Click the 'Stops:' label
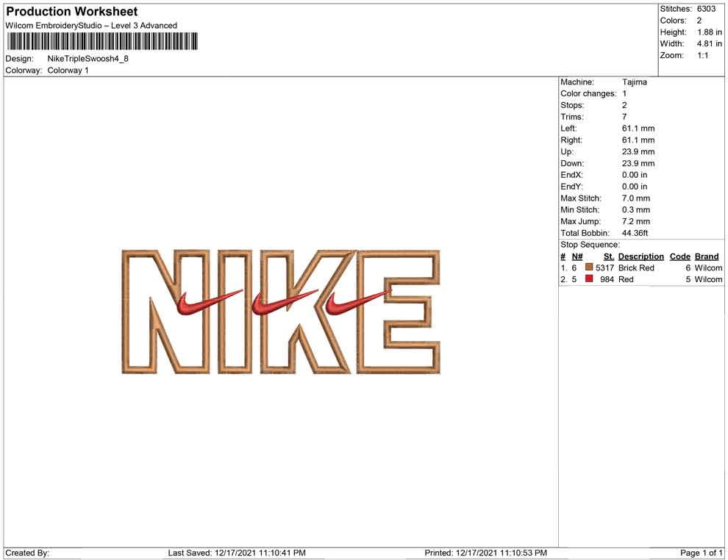Screen dimensions: 728x560 click(572, 105)
